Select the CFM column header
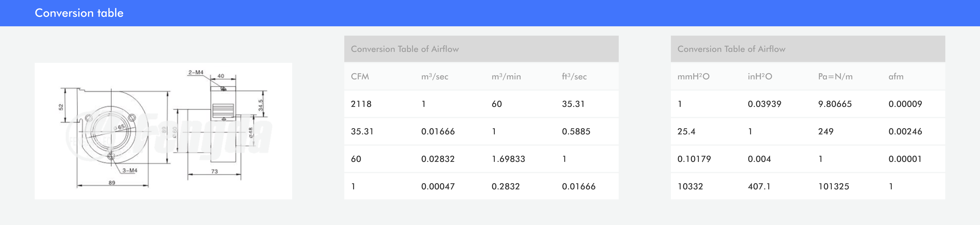This screenshot has width=980, height=225. [x=360, y=76]
